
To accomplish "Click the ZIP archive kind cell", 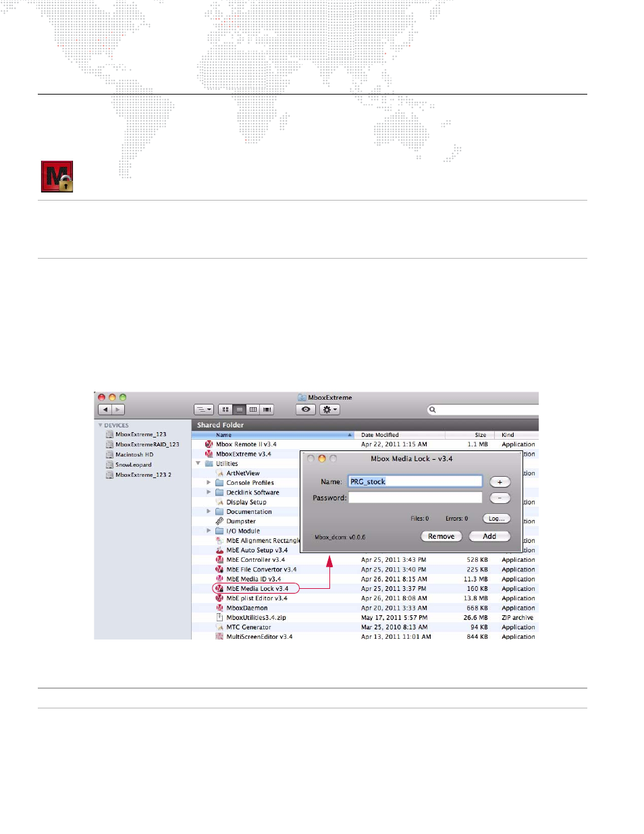I will 518,617.
